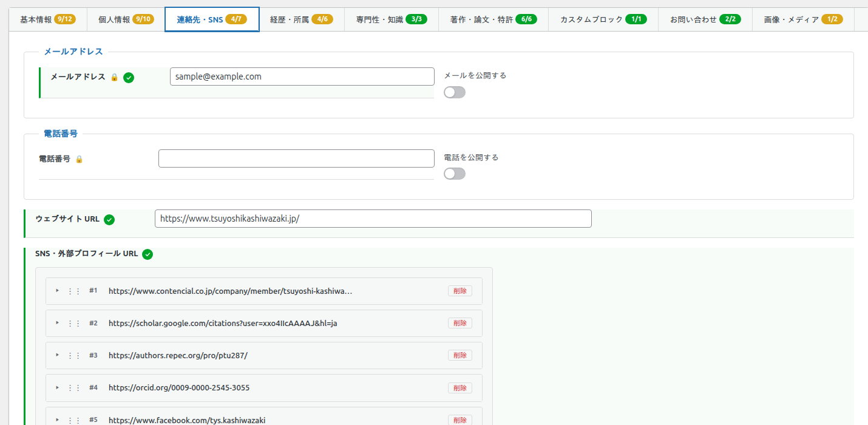868x425 pixels.
Task: Click the drag handle of row #4
Action: [x=74, y=387]
